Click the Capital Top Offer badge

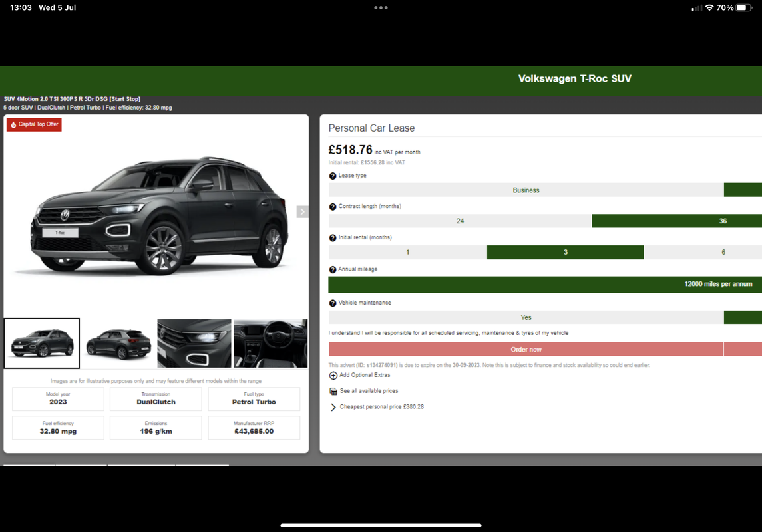(x=34, y=125)
